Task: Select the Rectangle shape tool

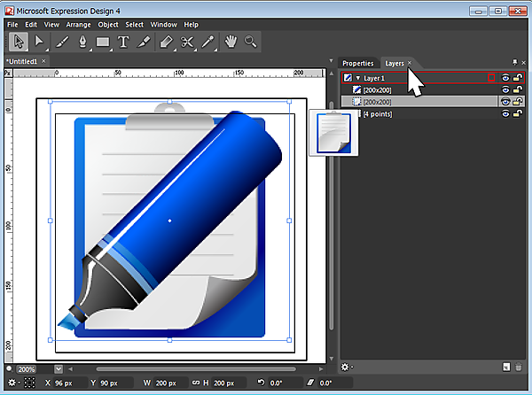Action: pos(103,41)
